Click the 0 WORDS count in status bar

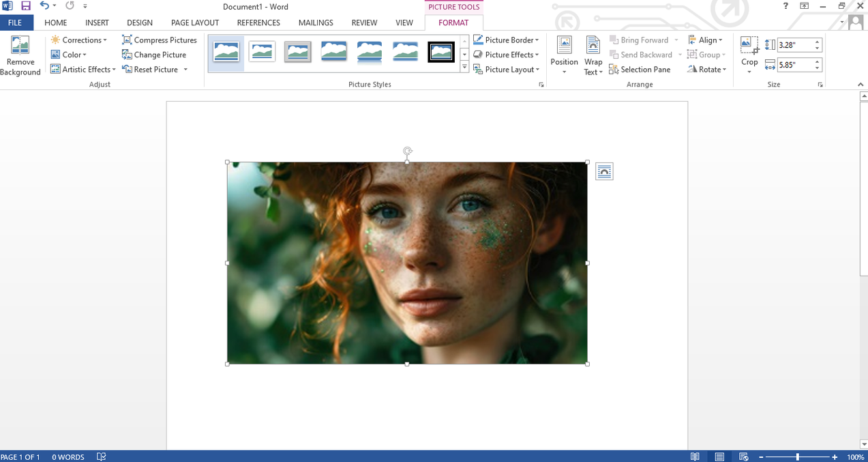click(68, 457)
